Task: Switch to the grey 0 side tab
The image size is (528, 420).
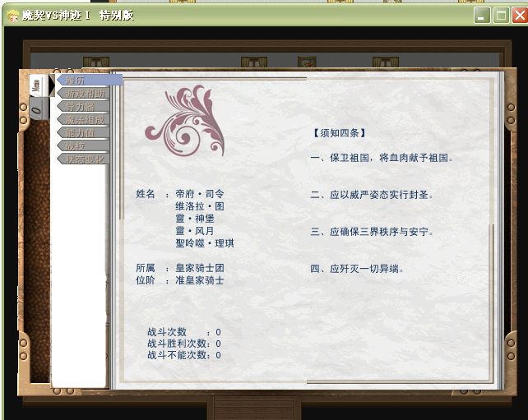Action: coord(39,108)
